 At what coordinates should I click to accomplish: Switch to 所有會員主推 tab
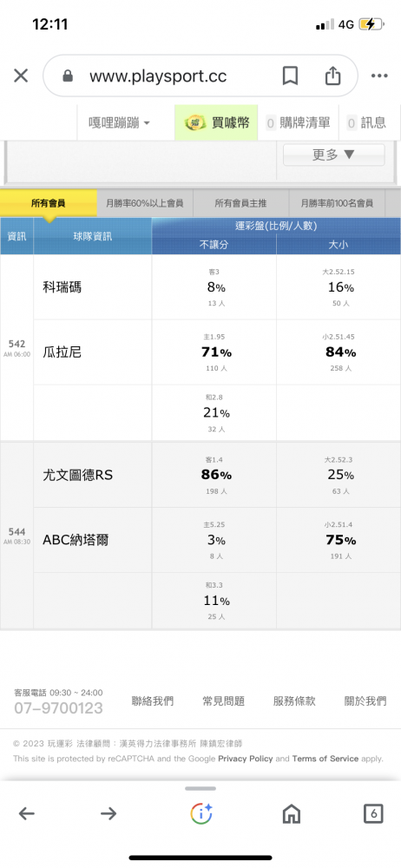tap(240, 203)
